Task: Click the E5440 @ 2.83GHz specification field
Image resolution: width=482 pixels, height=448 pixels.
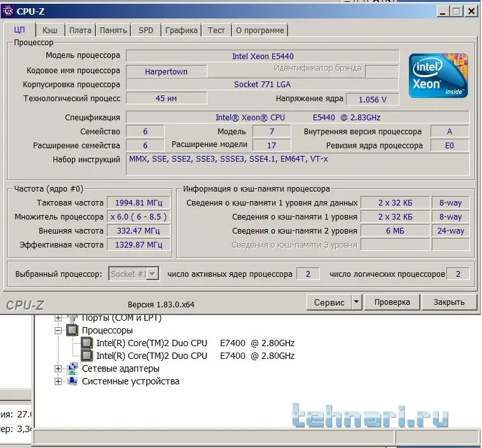Action: [298, 117]
